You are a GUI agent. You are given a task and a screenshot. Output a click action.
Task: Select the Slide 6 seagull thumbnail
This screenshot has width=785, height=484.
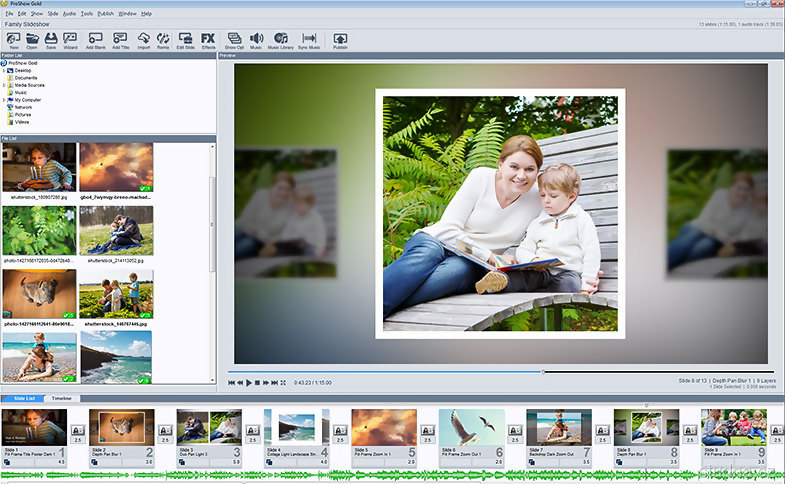click(x=471, y=427)
